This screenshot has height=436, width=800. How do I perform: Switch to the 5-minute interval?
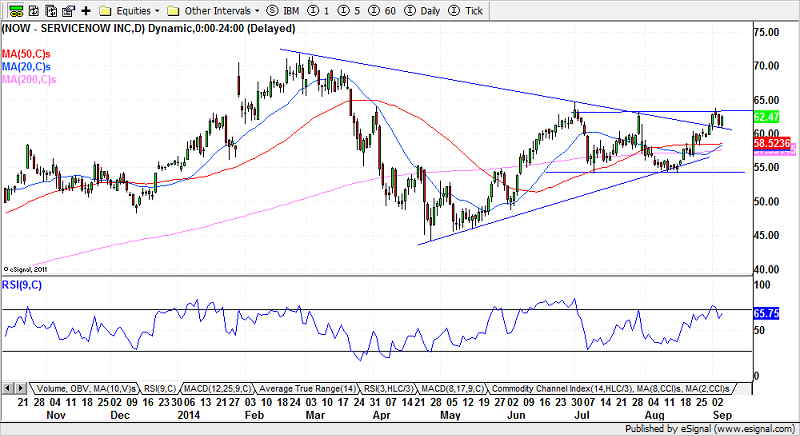(349, 11)
